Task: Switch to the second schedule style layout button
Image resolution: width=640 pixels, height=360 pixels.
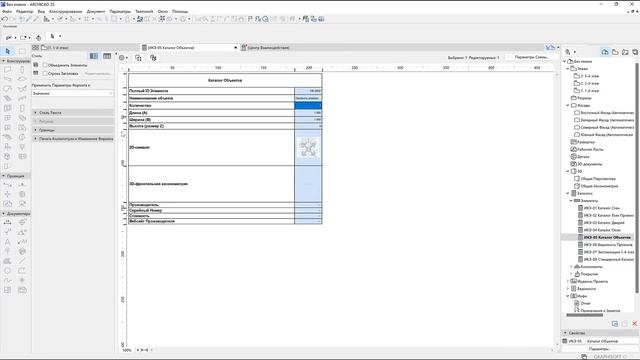Action: pos(107,56)
